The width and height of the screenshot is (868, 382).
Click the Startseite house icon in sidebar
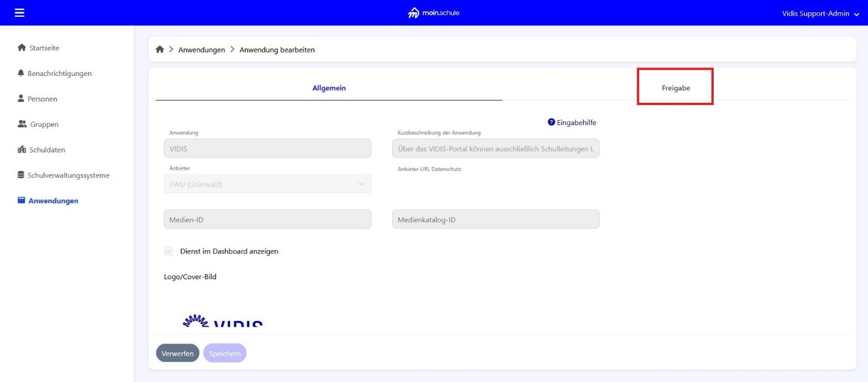22,48
